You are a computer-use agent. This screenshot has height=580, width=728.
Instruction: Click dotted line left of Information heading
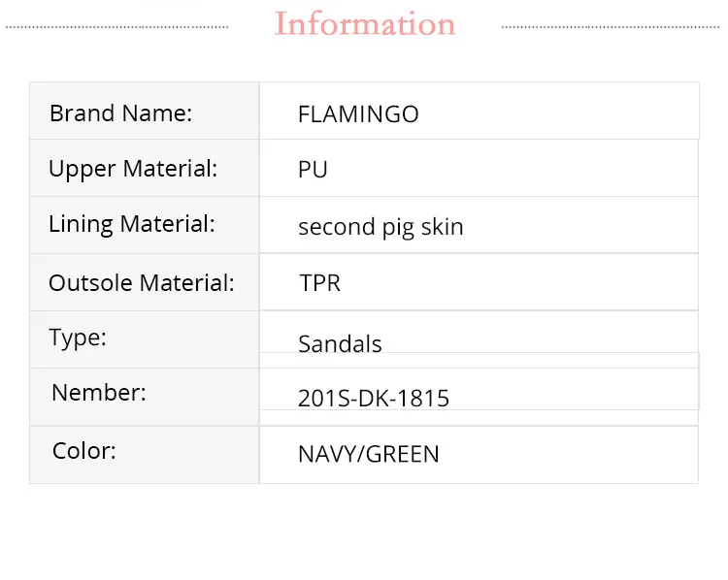[116, 27]
